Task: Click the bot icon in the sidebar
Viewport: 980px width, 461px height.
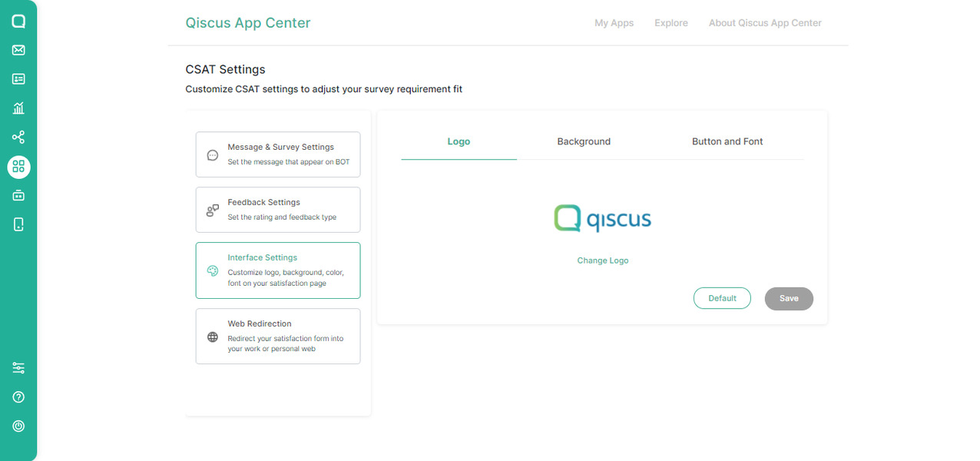Action: click(x=18, y=195)
